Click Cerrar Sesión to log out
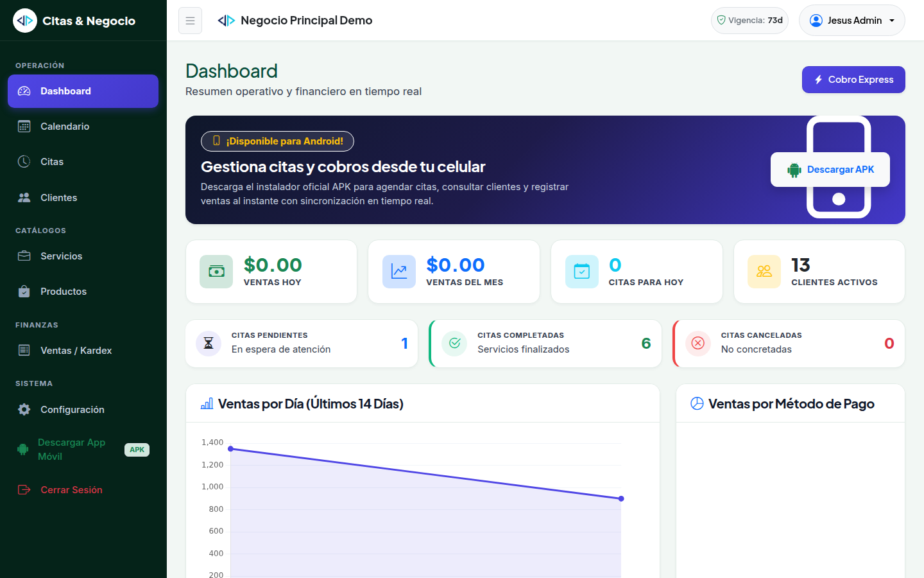 pyautogui.click(x=83, y=490)
